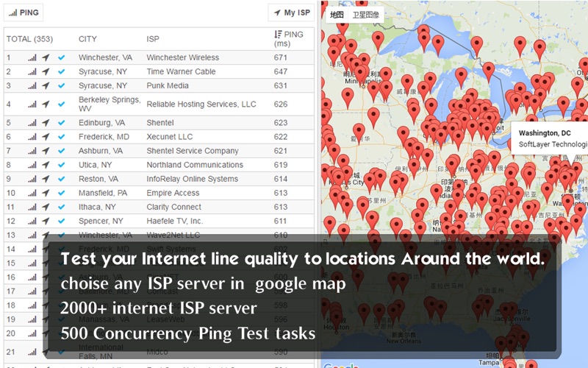This screenshot has width=588, height=368.
Task: Click the ISP column header
Action: [x=153, y=39]
